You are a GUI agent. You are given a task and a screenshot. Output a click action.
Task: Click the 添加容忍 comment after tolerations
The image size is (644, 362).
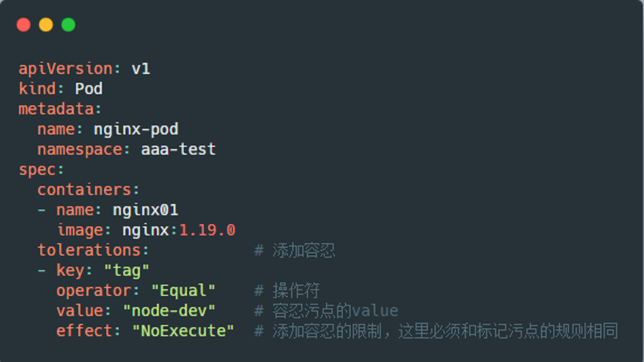coord(304,250)
